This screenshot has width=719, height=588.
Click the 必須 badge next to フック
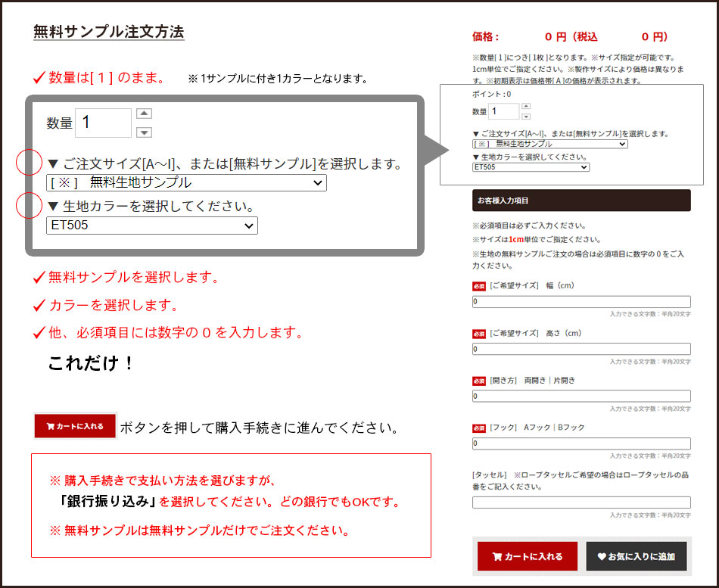tap(478, 428)
